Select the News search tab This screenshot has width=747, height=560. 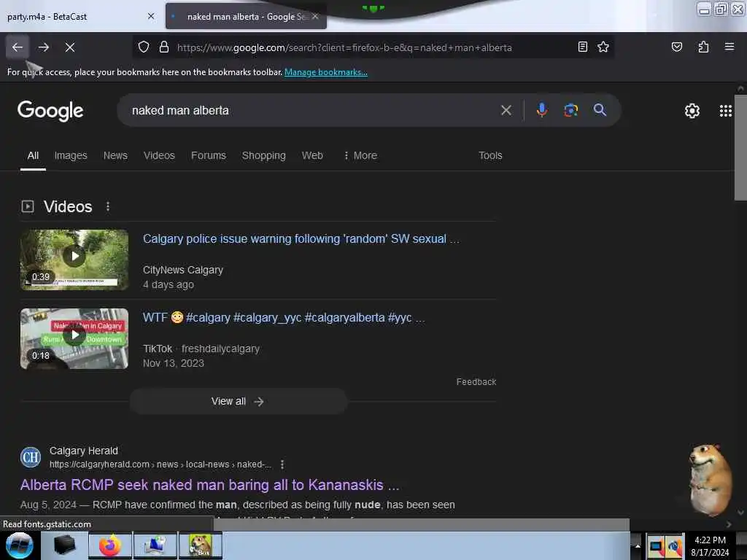115,156
